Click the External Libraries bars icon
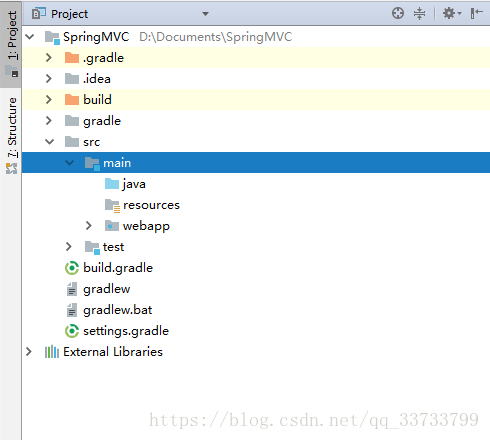This screenshot has height=440, width=490. pos(52,352)
